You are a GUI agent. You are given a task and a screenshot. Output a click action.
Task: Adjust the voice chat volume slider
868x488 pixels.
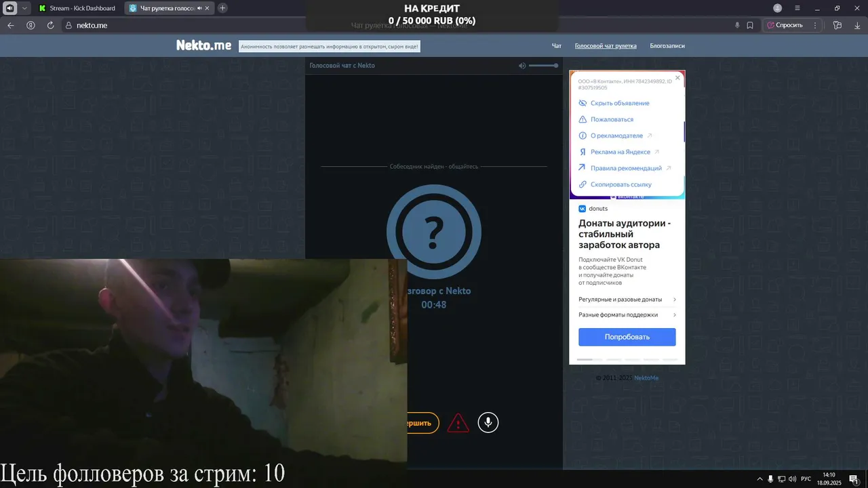click(x=543, y=66)
